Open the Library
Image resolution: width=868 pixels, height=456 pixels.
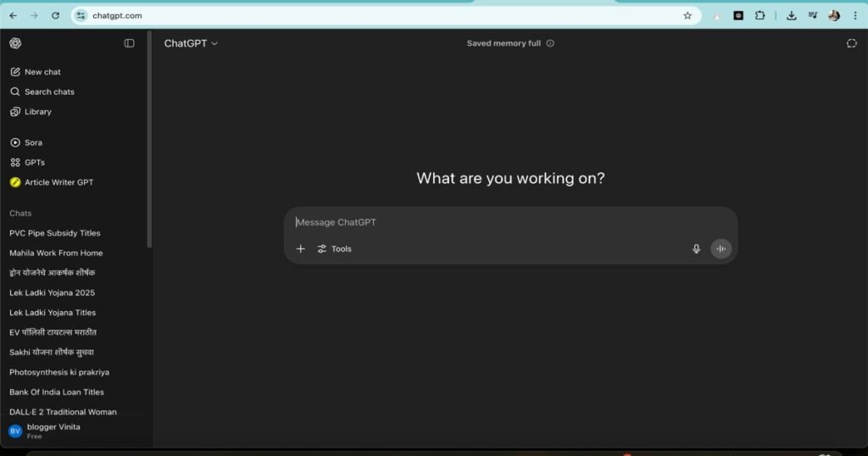(x=37, y=112)
